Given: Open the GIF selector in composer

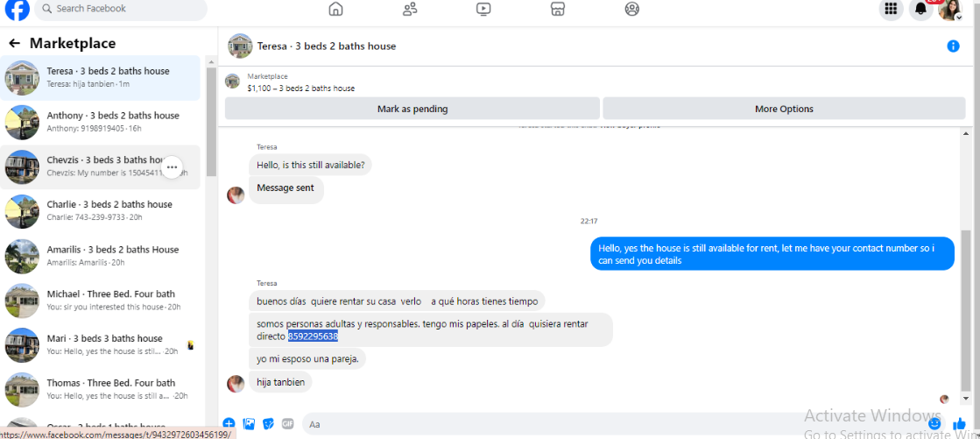Looking at the screenshot, I should click(x=287, y=423).
